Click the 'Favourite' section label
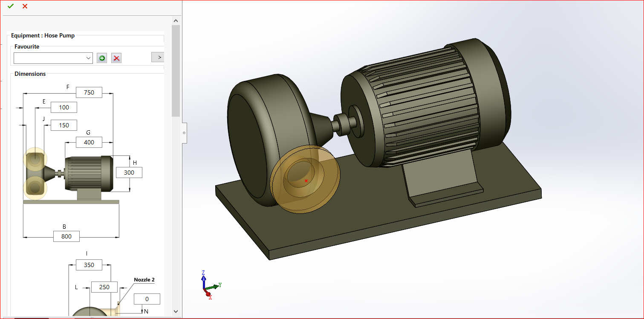Screen dimensions: 644x319 point(27,46)
